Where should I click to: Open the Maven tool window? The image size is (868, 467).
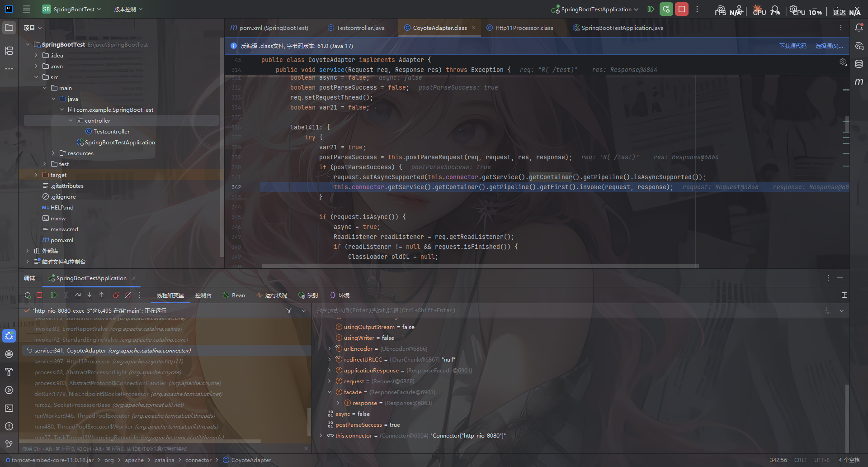click(859, 82)
